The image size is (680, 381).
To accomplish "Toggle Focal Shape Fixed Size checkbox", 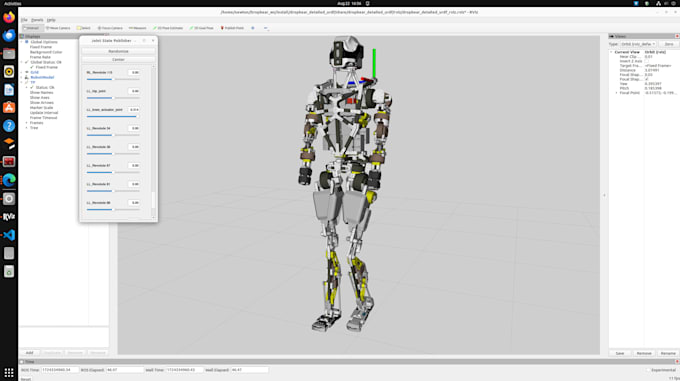I will click(647, 79).
